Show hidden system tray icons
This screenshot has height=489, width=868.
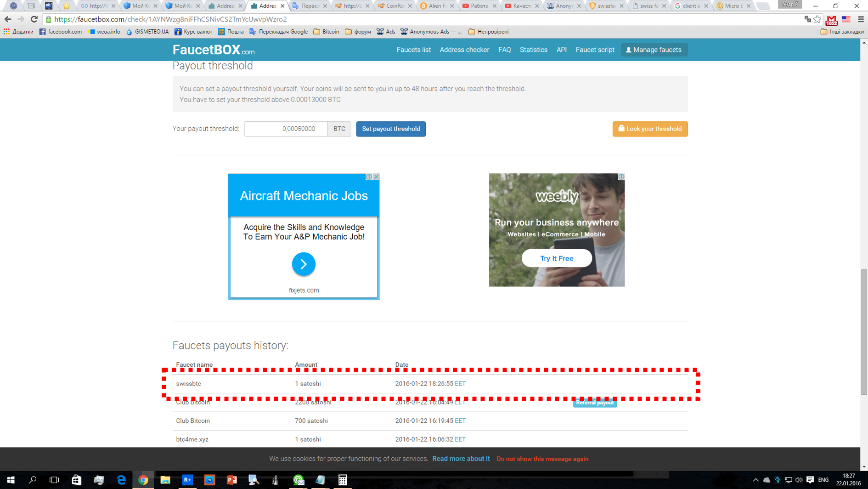[755, 480]
